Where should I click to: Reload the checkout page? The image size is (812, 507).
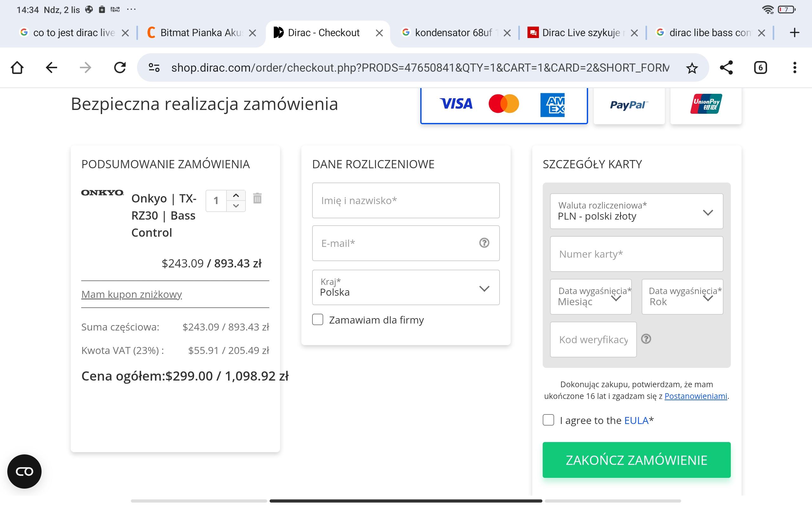click(x=120, y=68)
